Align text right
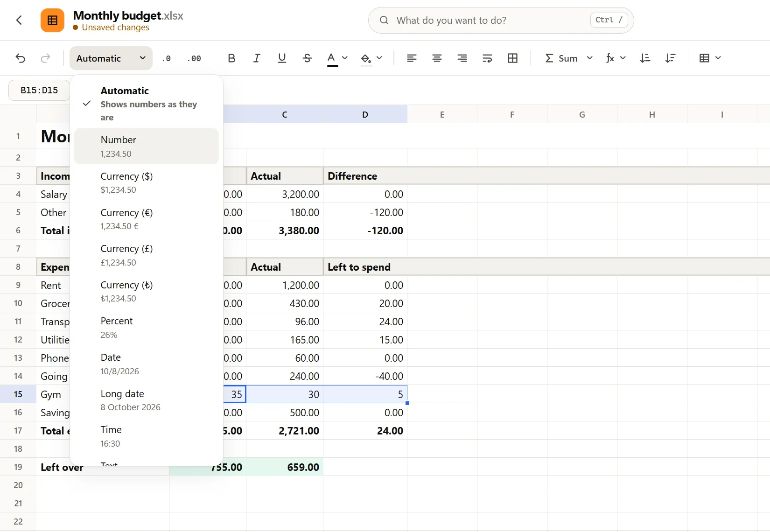The height and width of the screenshot is (532, 770). [x=462, y=58]
